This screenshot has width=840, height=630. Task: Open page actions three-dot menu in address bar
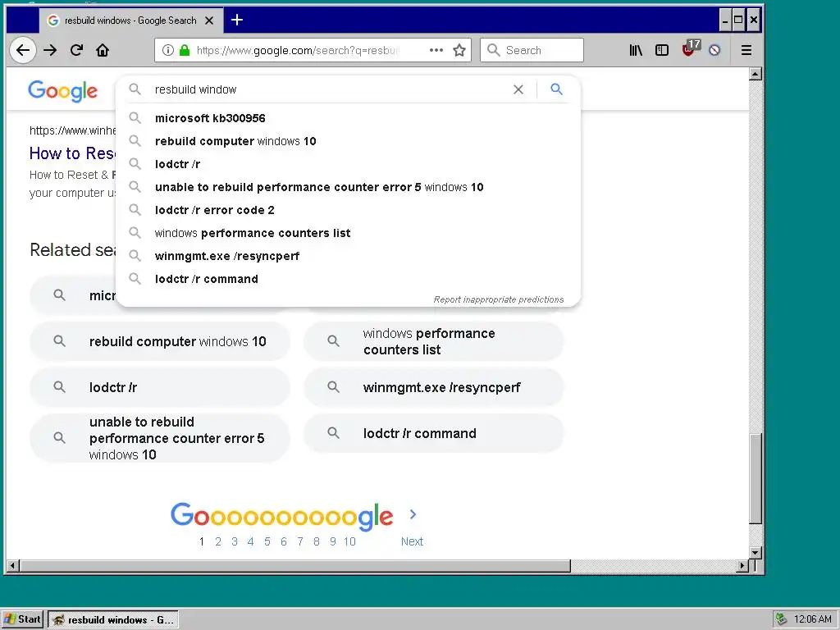point(436,50)
